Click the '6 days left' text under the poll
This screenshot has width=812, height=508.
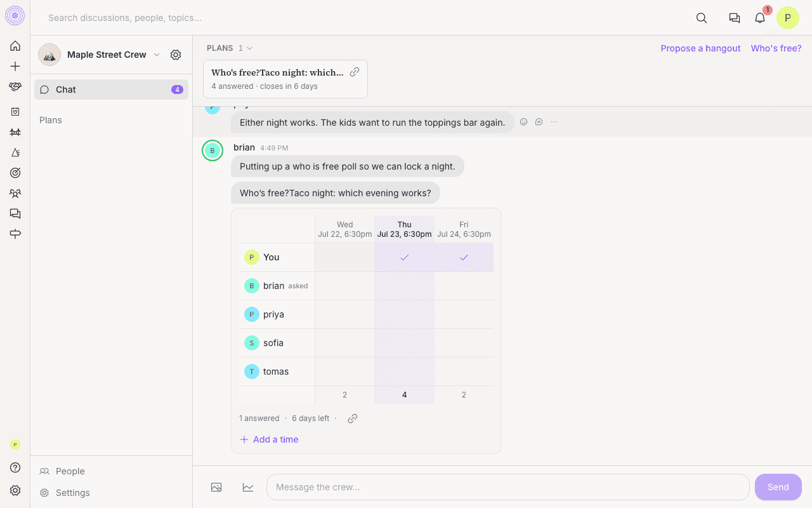(310, 418)
